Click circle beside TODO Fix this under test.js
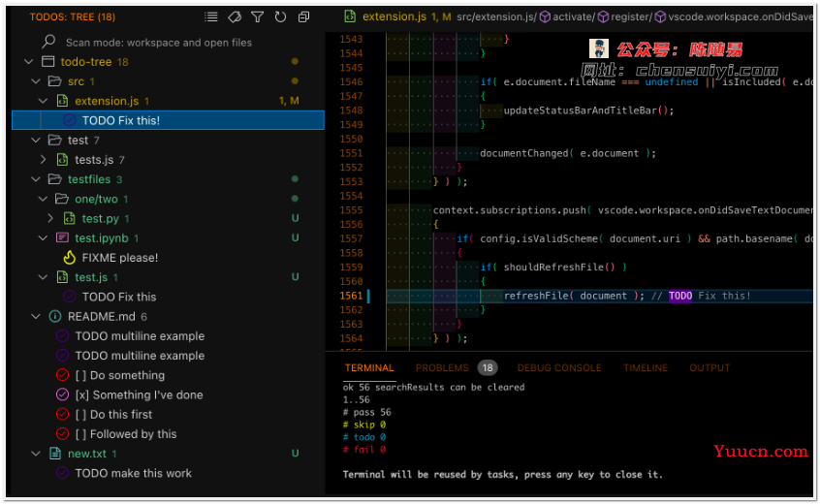820x504 pixels. coord(69,297)
